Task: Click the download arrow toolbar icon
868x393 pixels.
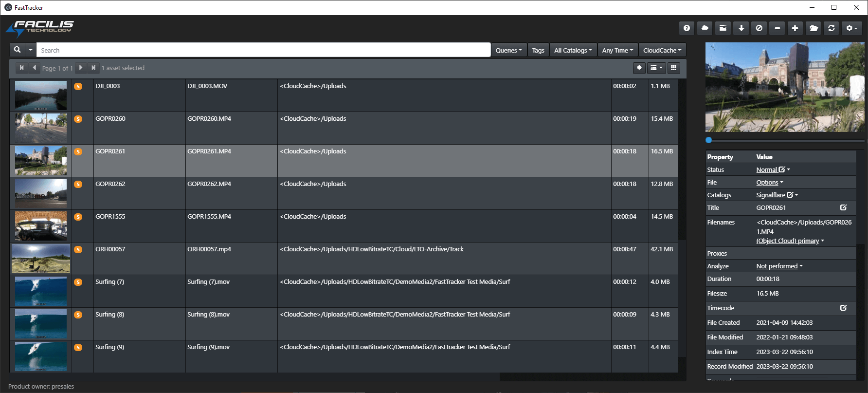Action: [741, 28]
